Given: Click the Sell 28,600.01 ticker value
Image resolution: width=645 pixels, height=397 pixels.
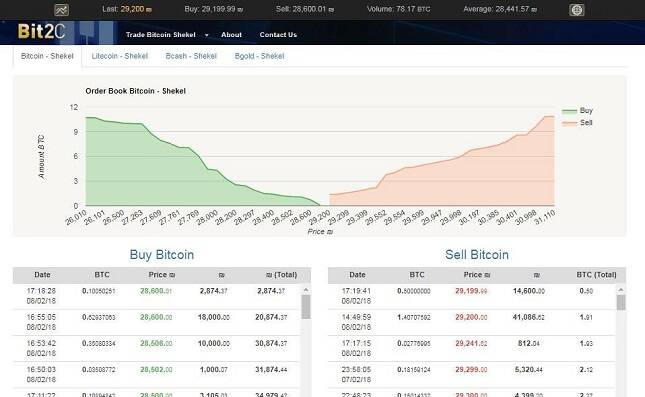Looking at the screenshot, I should tap(313, 9).
